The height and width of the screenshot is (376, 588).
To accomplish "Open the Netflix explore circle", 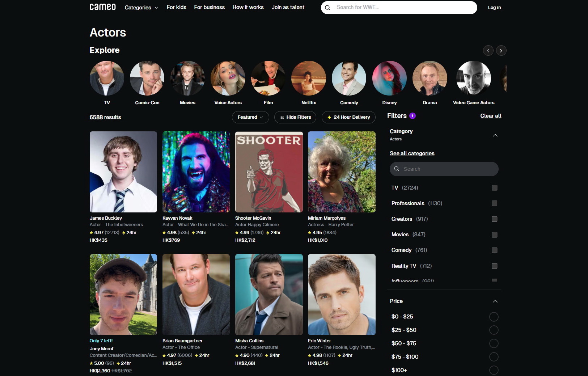I will (308, 78).
